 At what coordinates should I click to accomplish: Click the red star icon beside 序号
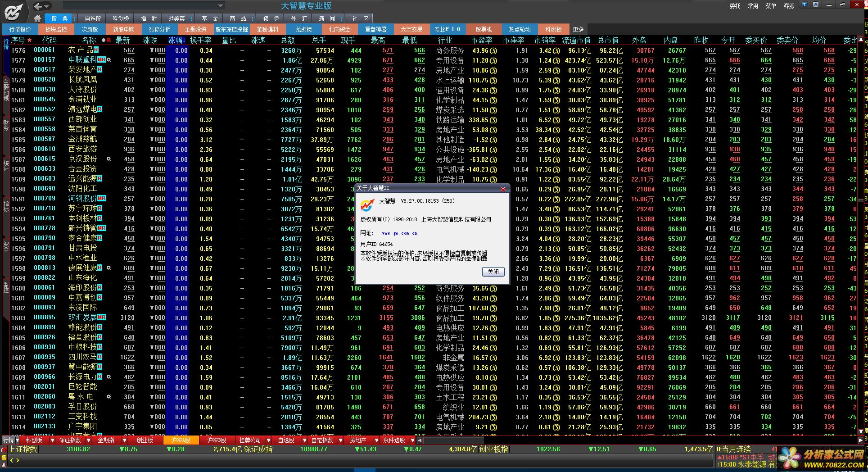[x=30, y=40]
